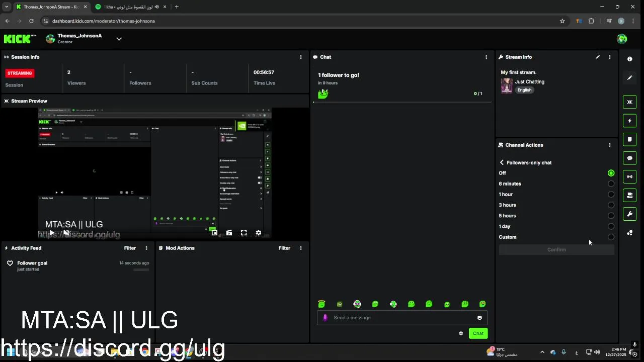
Task: Enter fullscreen on stream preview
Action: 244,233
